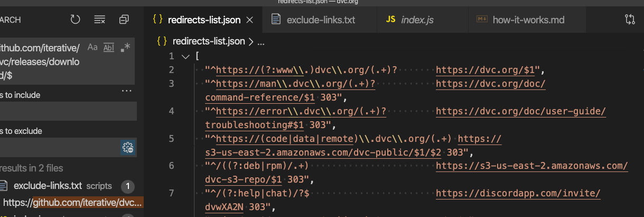
Task: Click the 'results in 2 files' summary text
Action: point(32,168)
